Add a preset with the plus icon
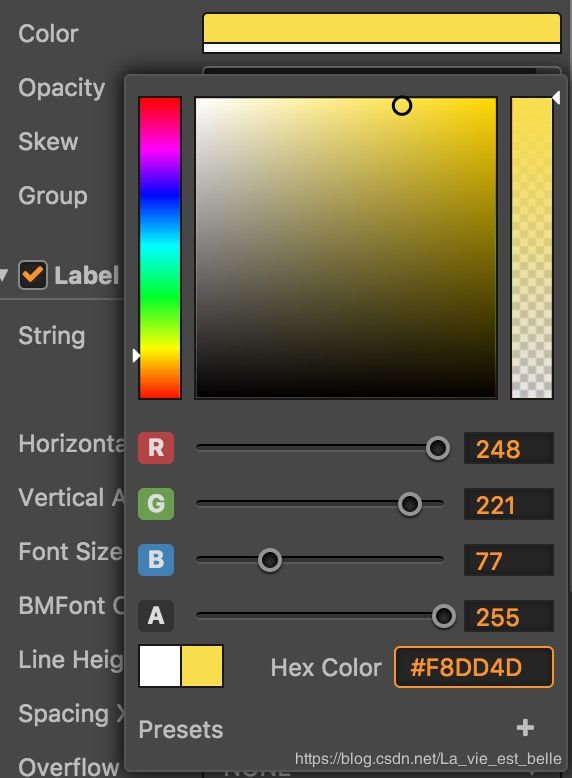 (x=525, y=728)
